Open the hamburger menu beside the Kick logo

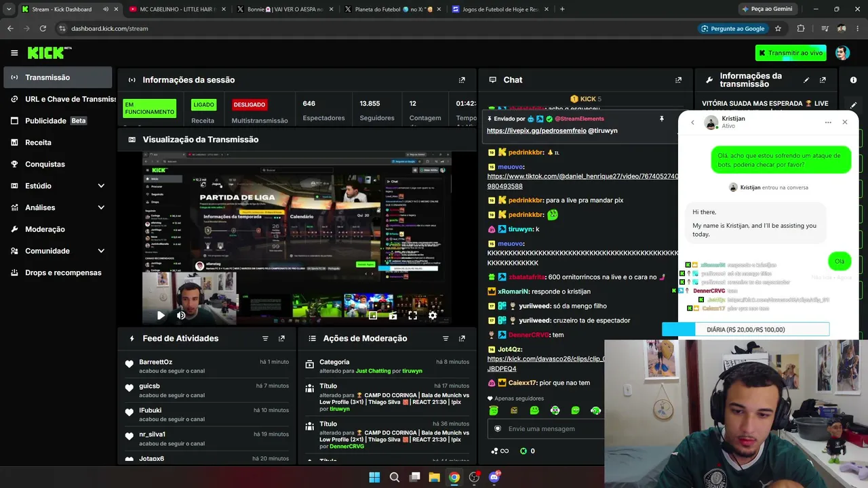14,53
